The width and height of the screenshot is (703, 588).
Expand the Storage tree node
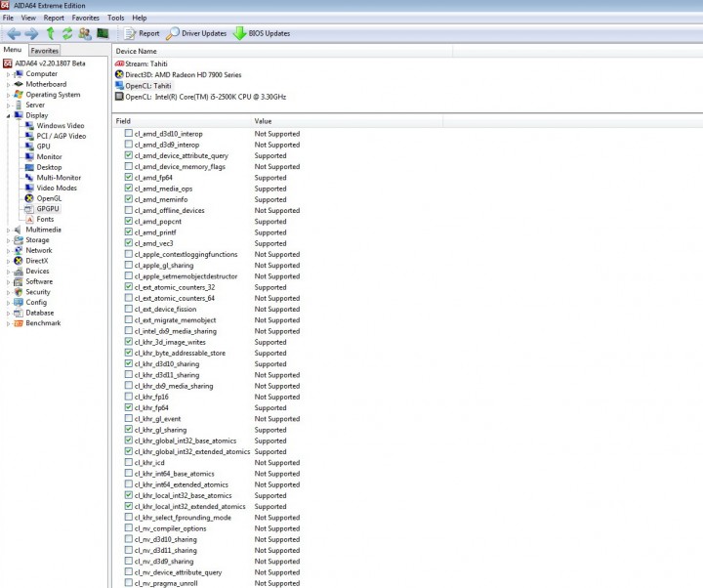point(8,240)
